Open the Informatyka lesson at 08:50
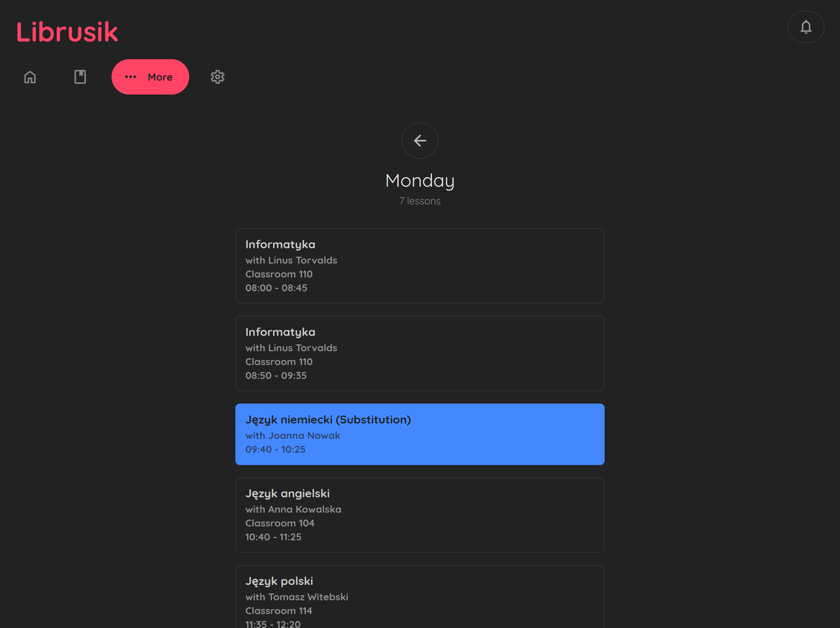Screen dimensions: 840x628 pyautogui.click(x=420, y=354)
